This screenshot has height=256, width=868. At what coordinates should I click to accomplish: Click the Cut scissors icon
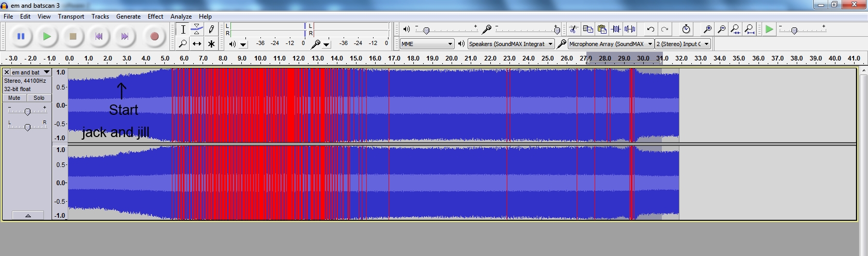574,29
